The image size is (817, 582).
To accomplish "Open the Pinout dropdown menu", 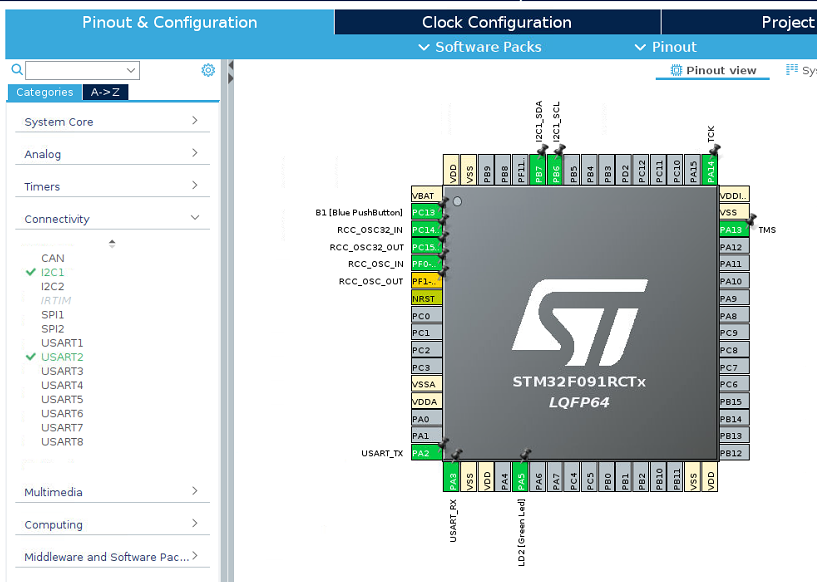I will point(672,47).
